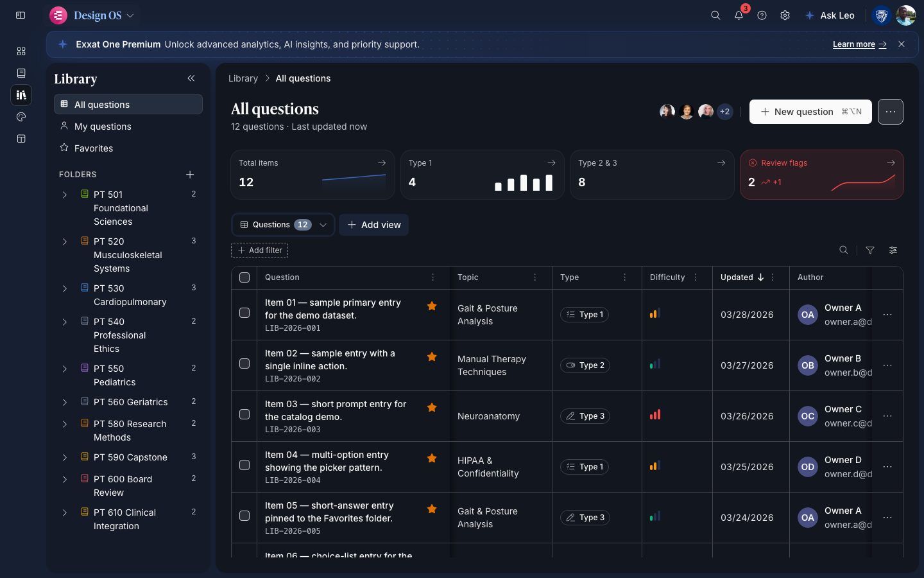Add a new folder with plus icon
The width and height of the screenshot is (924, 578).
click(x=190, y=175)
